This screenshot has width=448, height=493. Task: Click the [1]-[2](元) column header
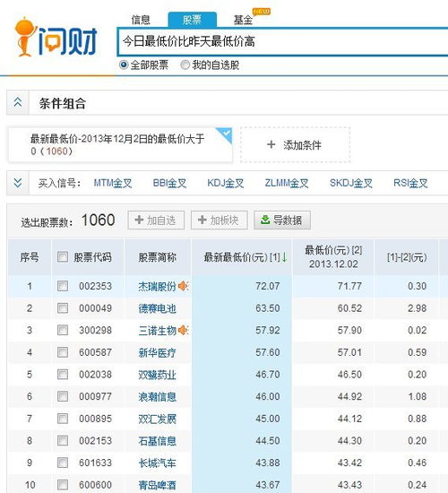coord(407,257)
